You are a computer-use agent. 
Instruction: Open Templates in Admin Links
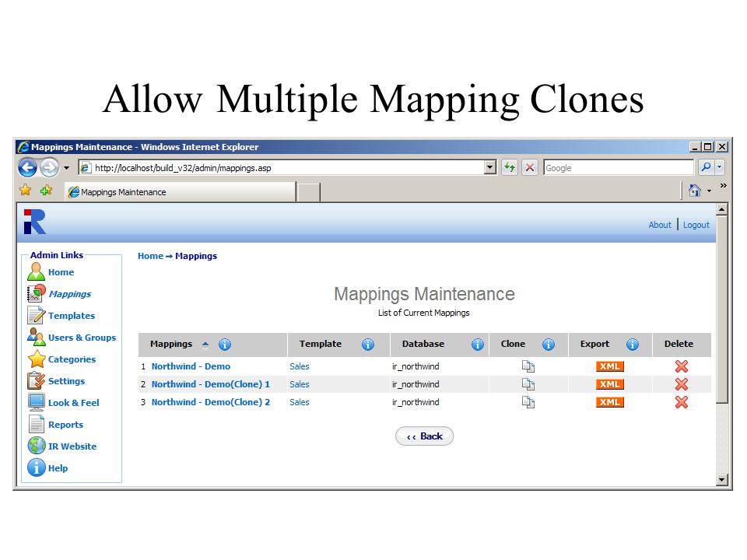coord(72,316)
